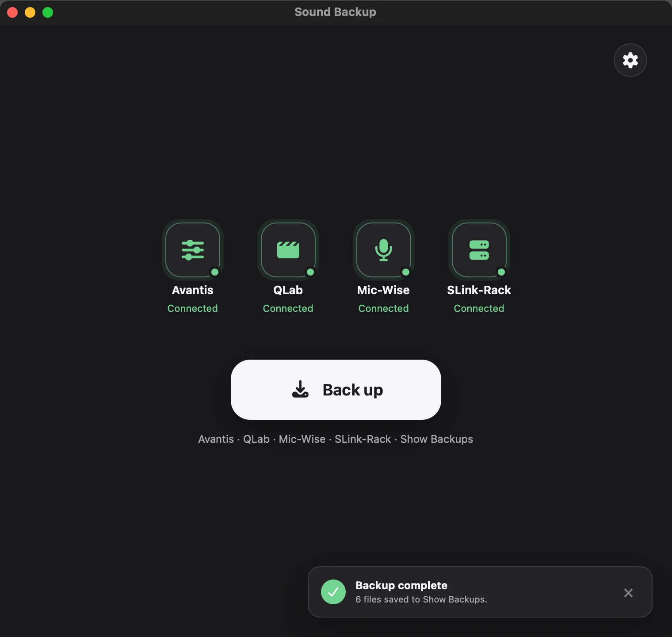This screenshot has width=672, height=637.
Task: Click the backup summary line below Back up
Action: [x=336, y=439]
